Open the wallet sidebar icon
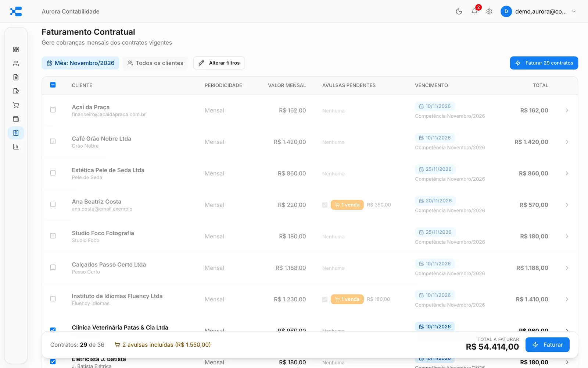Screen dimensions: 588x368 [16, 119]
